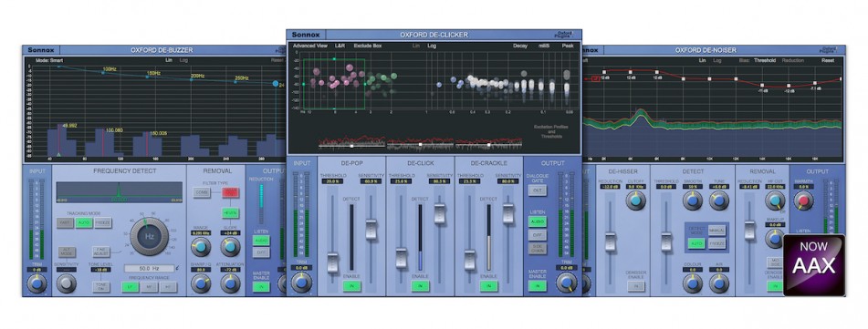The image size is (868, 329).
Task: Adjust the Removal Range knob
Action: (201, 247)
